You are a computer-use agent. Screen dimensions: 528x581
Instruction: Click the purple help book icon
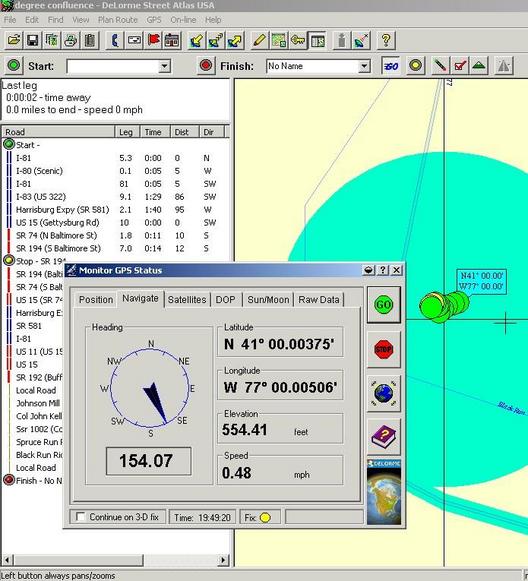(383, 436)
